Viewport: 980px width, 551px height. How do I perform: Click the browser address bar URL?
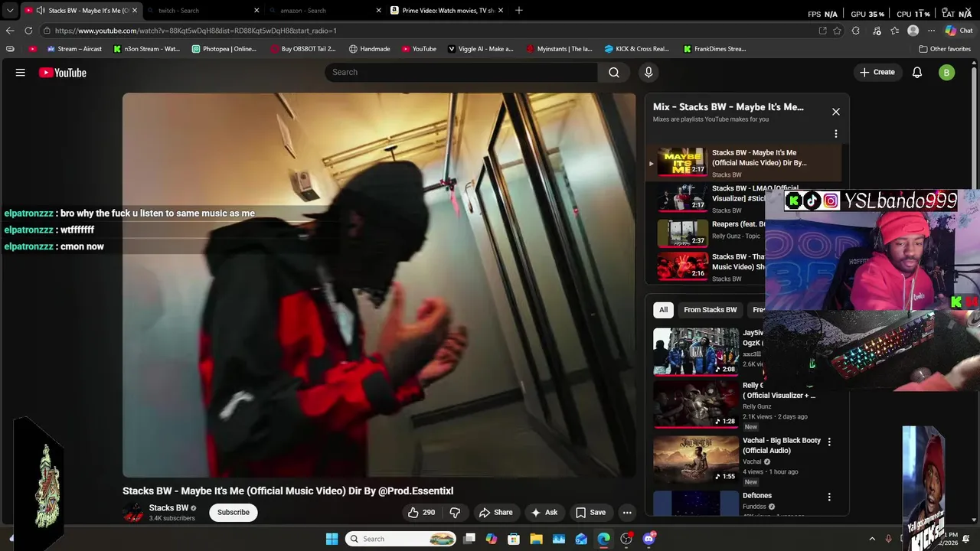point(195,31)
